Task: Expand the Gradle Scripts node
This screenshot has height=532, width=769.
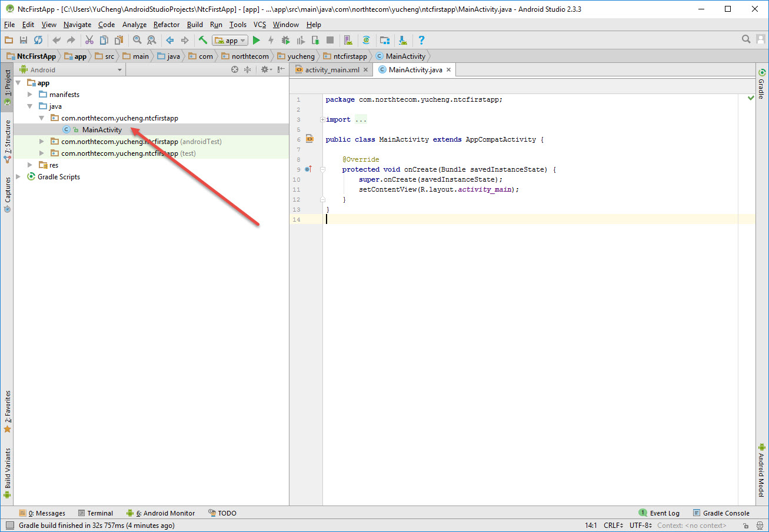Action: [19, 177]
